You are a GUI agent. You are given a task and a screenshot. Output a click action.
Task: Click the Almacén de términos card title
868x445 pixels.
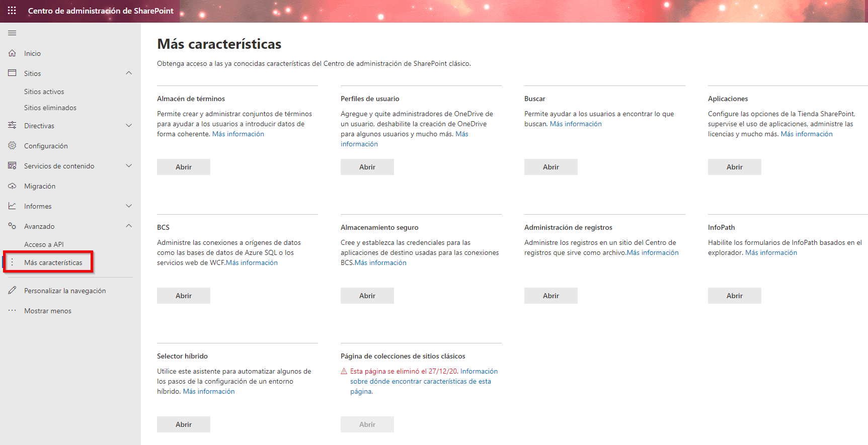[191, 99]
